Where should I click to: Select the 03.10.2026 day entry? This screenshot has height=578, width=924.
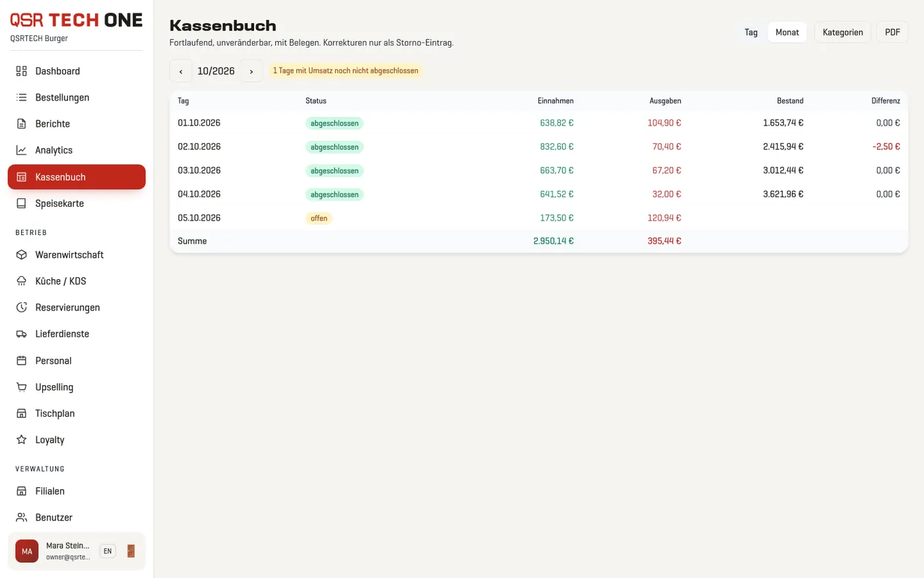539,170
